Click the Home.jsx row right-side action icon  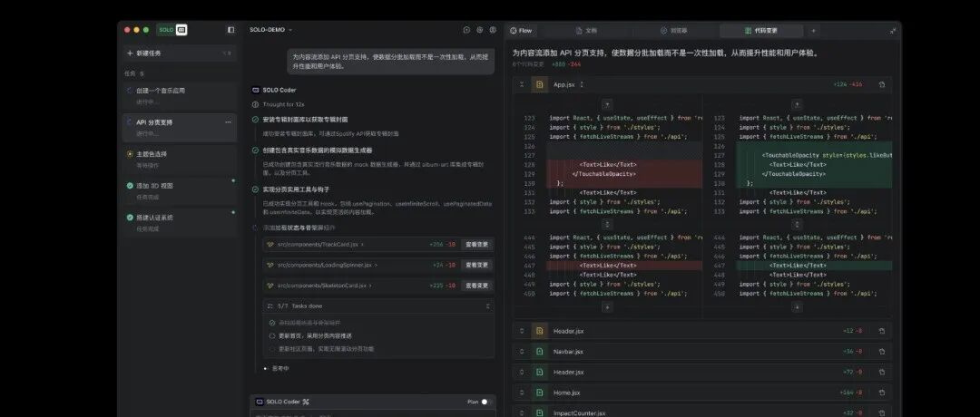point(882,393)
